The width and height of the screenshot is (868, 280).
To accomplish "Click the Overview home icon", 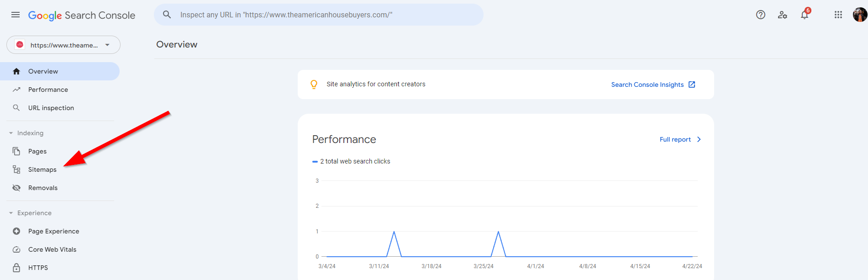I will click(16, 71).
